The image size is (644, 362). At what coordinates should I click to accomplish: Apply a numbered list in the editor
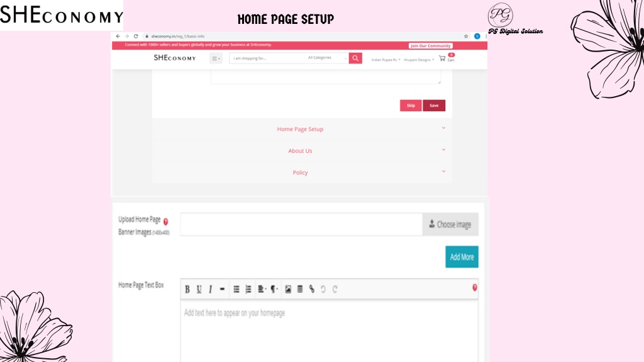click(248, 289)
